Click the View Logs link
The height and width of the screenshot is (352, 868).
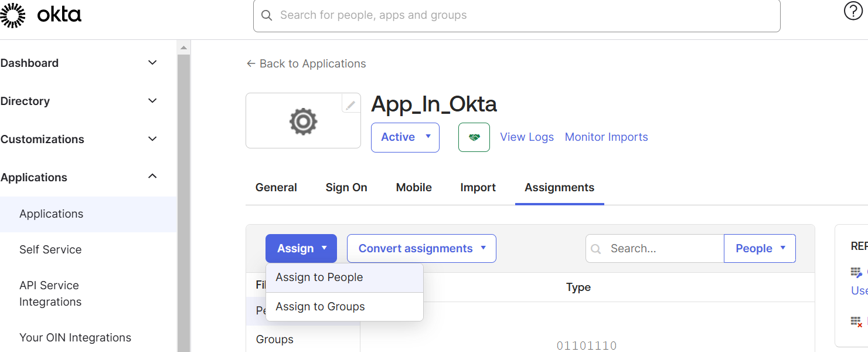526,137
